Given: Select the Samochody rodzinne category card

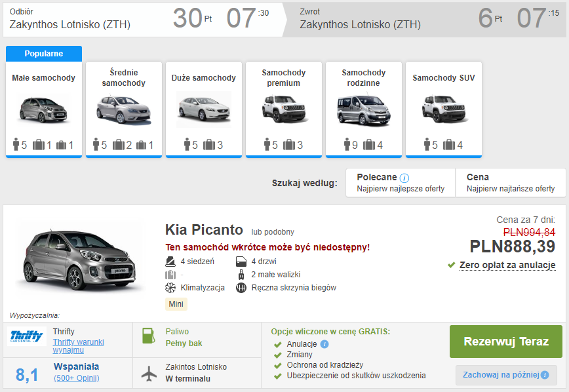Looking at the screenshot, I should click(364, 109).
